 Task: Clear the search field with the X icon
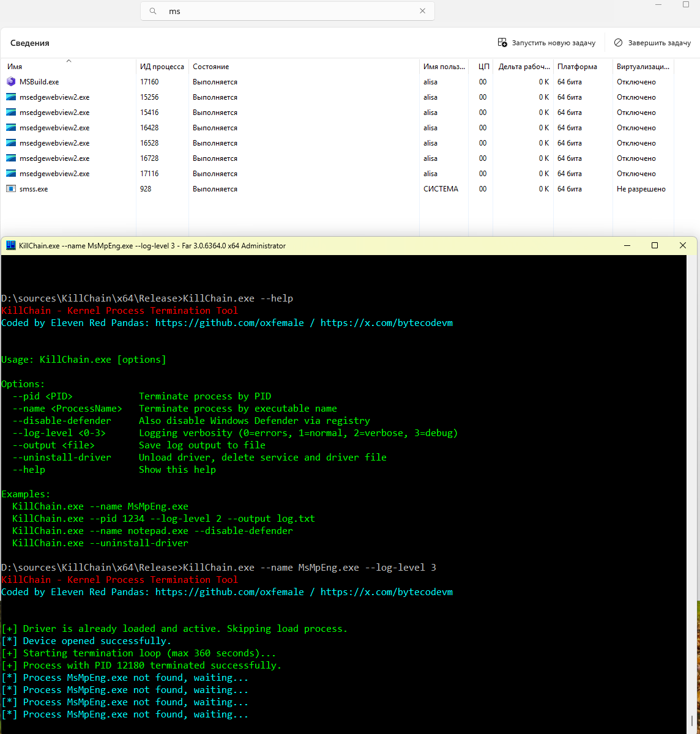422,11
